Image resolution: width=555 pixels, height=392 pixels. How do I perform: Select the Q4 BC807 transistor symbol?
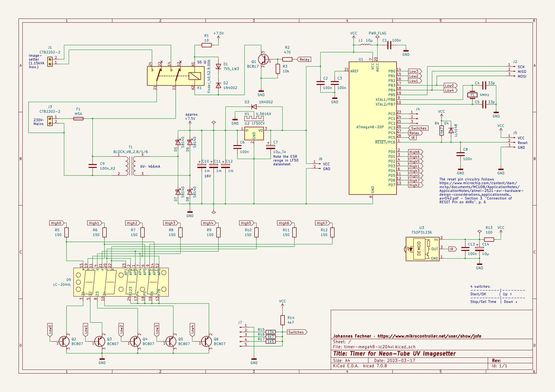click(135, 342)
